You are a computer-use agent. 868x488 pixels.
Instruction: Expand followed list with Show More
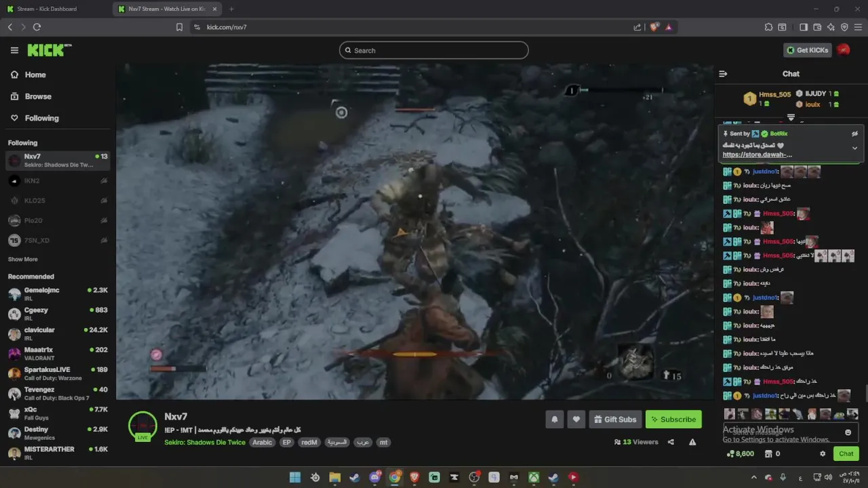point(23,260)
